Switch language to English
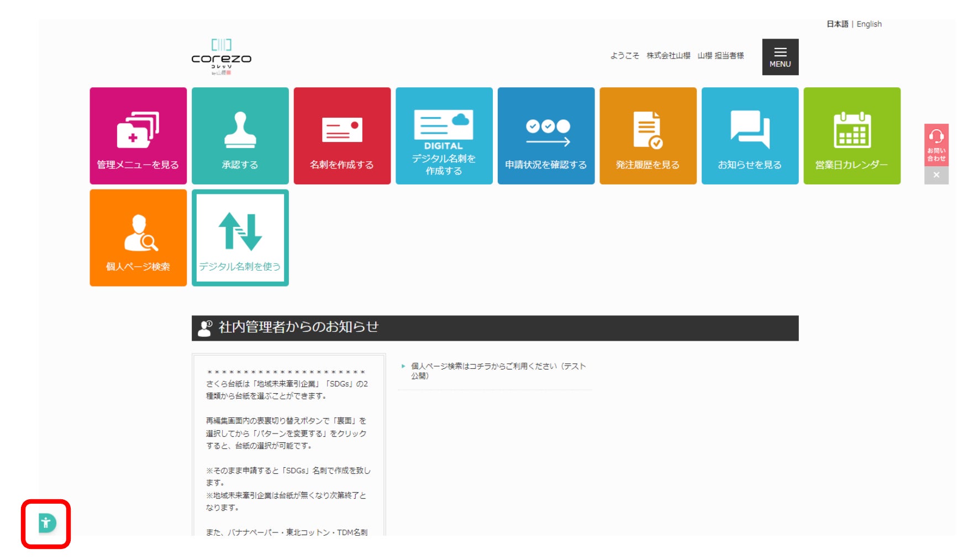The image size is (979, 560). point(869,24)
